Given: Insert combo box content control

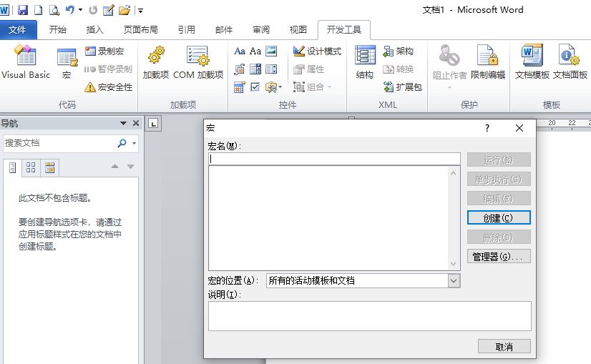Looking at the screenshot, I should 255,69.
